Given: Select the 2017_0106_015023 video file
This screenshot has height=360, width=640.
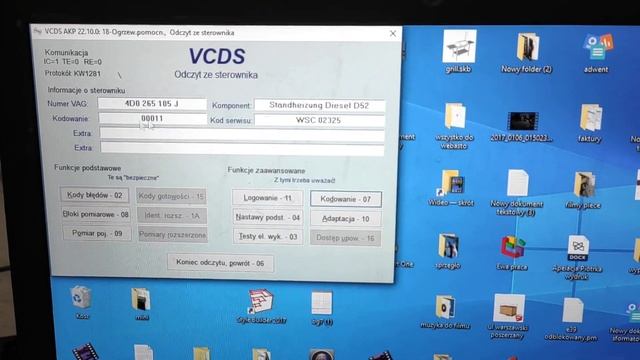Looking at the screenshot, I should point(522,127).
